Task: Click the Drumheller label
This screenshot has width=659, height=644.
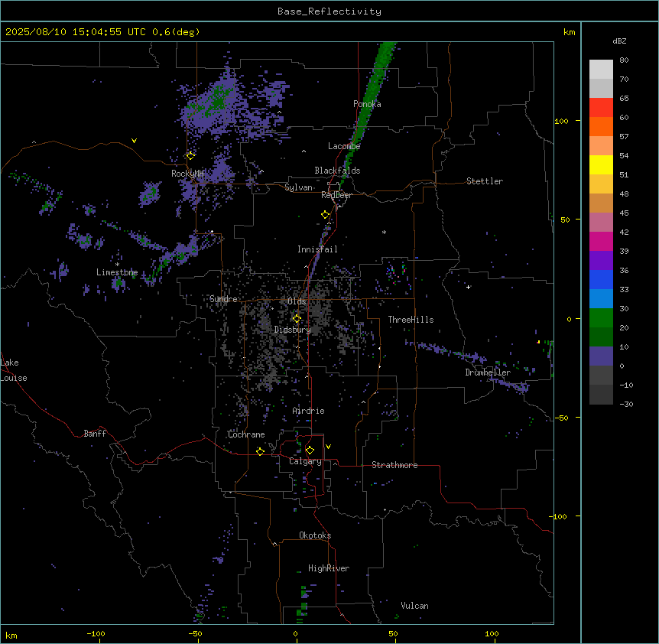Action: 488,372
